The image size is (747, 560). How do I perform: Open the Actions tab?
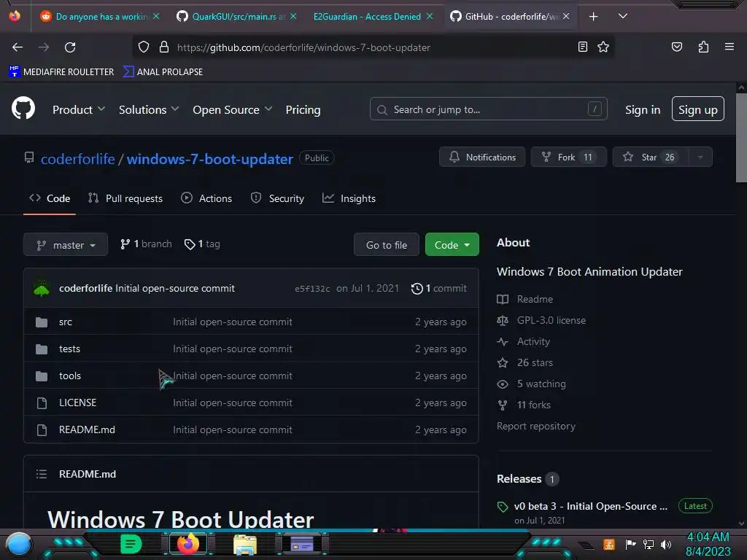206,198
